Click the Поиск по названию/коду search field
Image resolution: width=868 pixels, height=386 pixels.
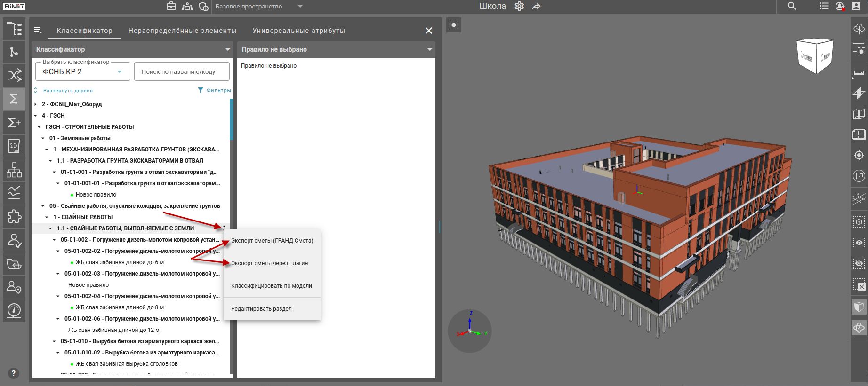182,71
